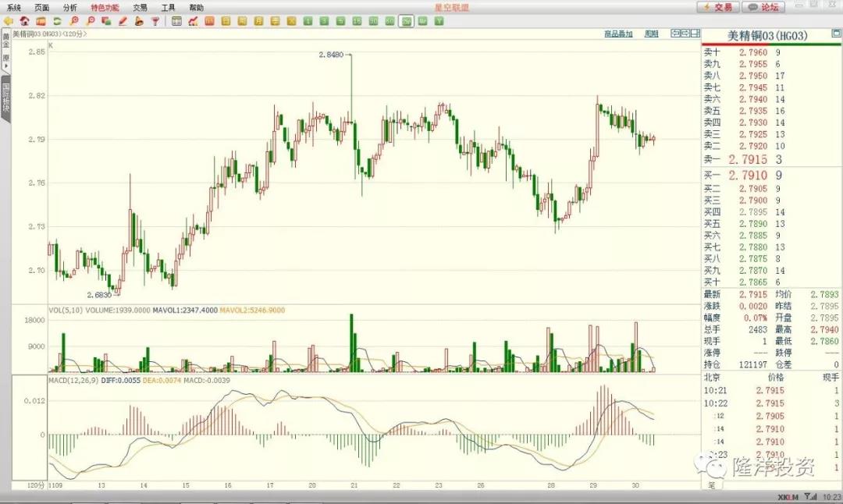843x504 pixels.
Task: Open the 特色功能 menu
Action: (105, 8)
